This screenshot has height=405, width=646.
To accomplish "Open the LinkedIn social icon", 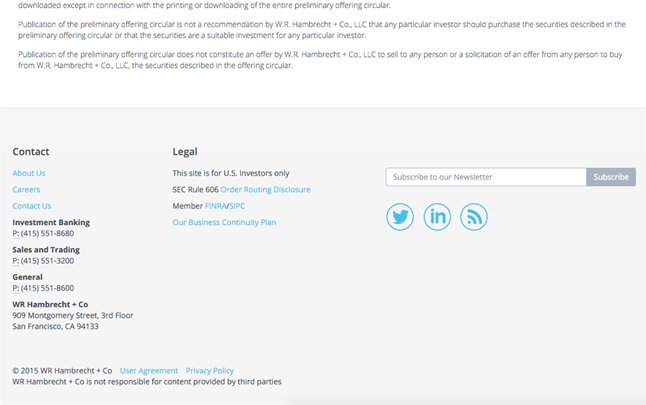I will click(437, 217).
